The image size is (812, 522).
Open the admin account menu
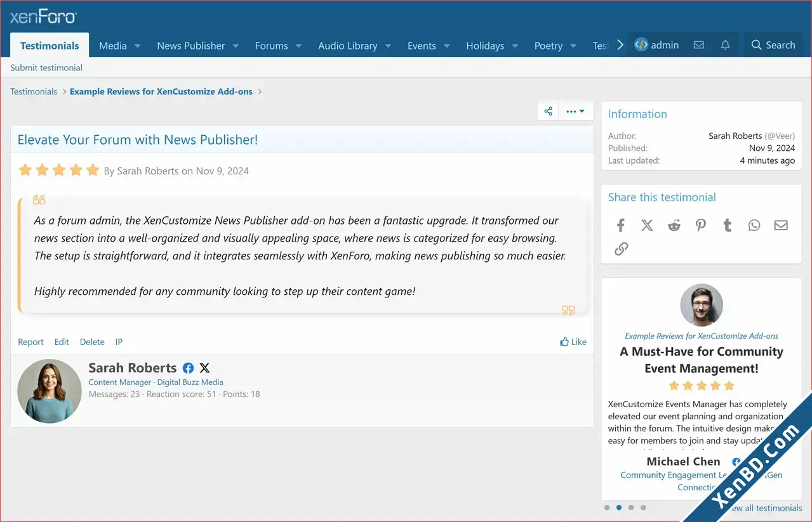tap(656, 45)
